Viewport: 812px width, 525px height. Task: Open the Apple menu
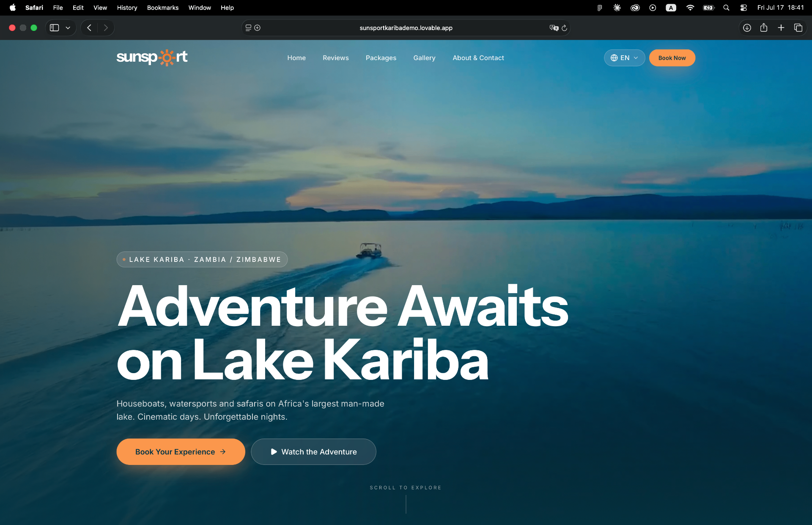click(13, 8)
